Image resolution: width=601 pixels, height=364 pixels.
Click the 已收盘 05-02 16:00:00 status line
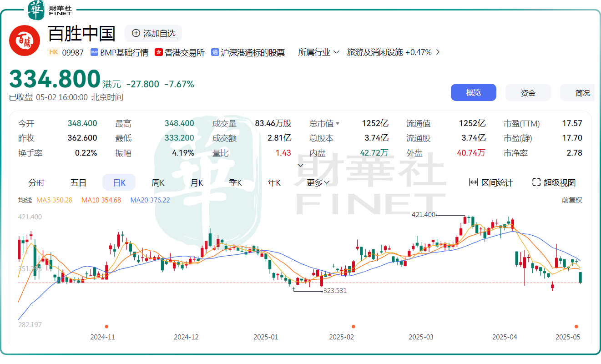click(x=66, y=97)
